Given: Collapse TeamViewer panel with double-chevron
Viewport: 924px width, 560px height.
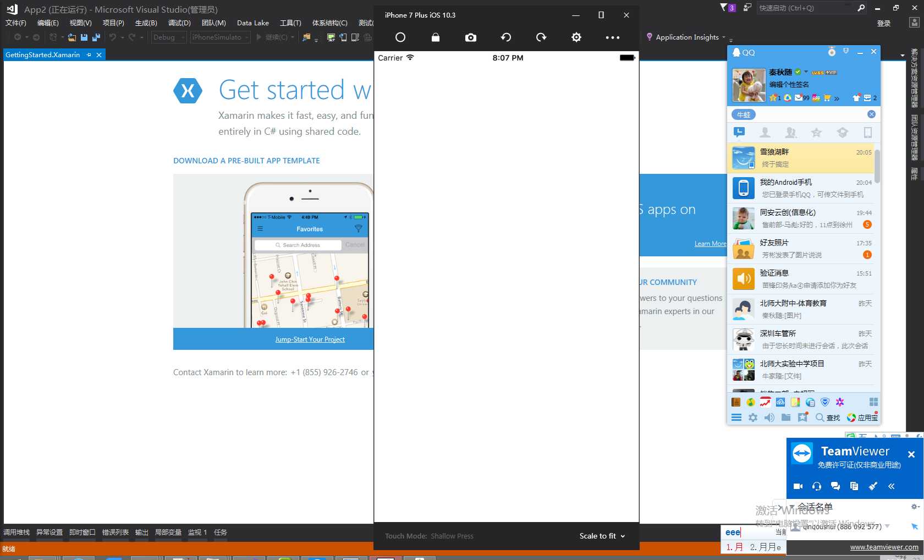Looking at the screenshot, I should pyautogui.click(x=892, y=486).
